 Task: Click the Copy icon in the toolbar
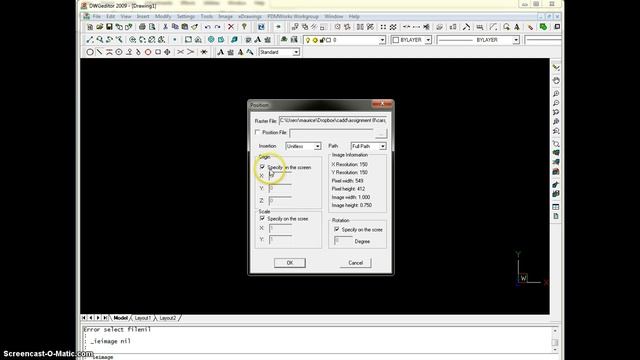175,27
